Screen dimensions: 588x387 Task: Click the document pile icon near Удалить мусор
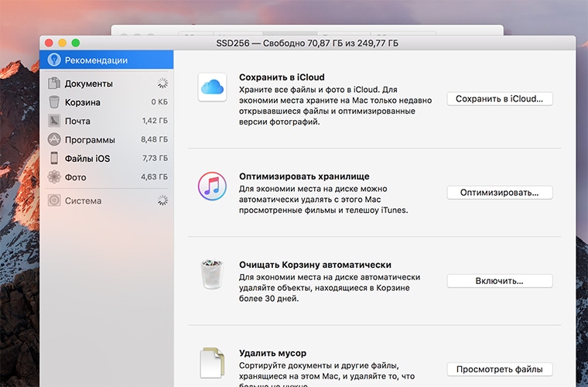212,363
